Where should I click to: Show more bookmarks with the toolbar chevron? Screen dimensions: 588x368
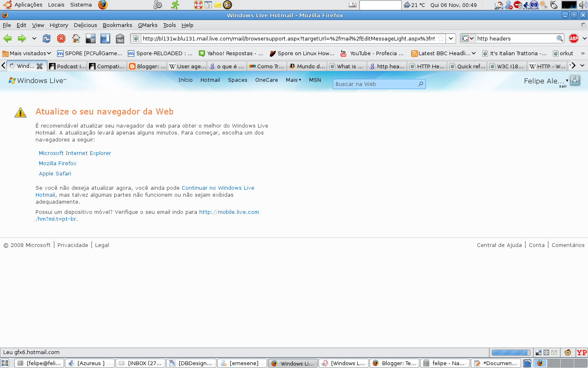[583, 53]
